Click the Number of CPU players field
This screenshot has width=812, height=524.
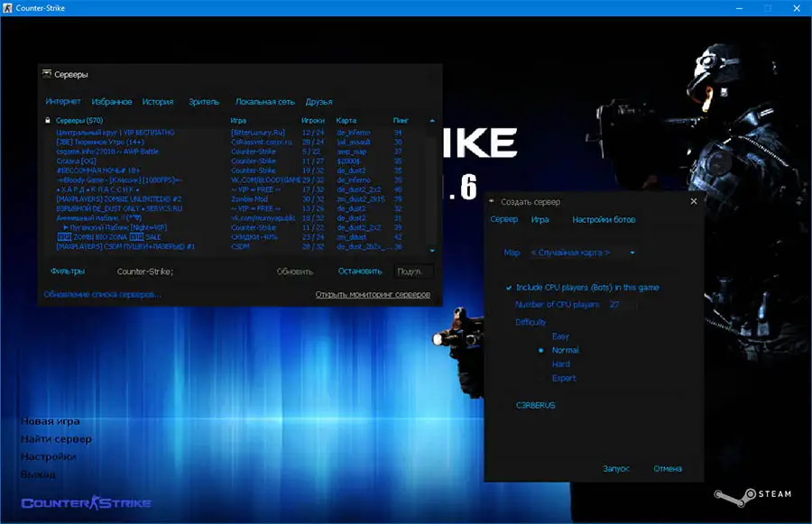tap(623, 305)
